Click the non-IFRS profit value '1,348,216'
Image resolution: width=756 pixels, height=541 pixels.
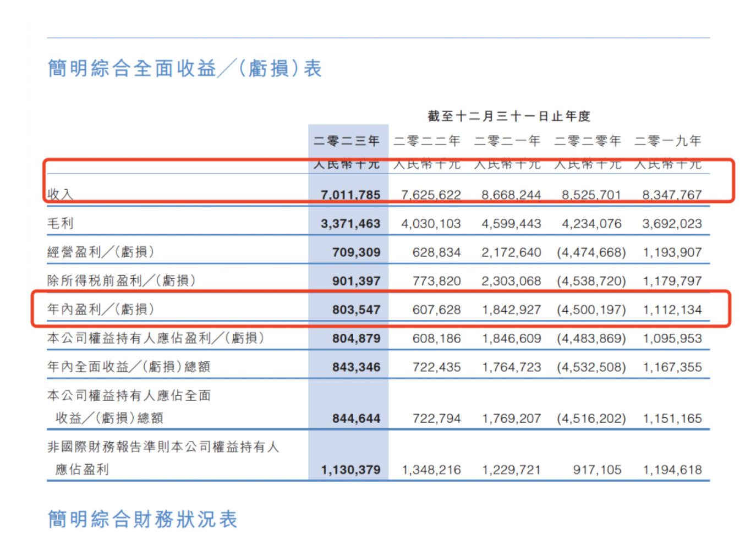(x=431, y=470)
